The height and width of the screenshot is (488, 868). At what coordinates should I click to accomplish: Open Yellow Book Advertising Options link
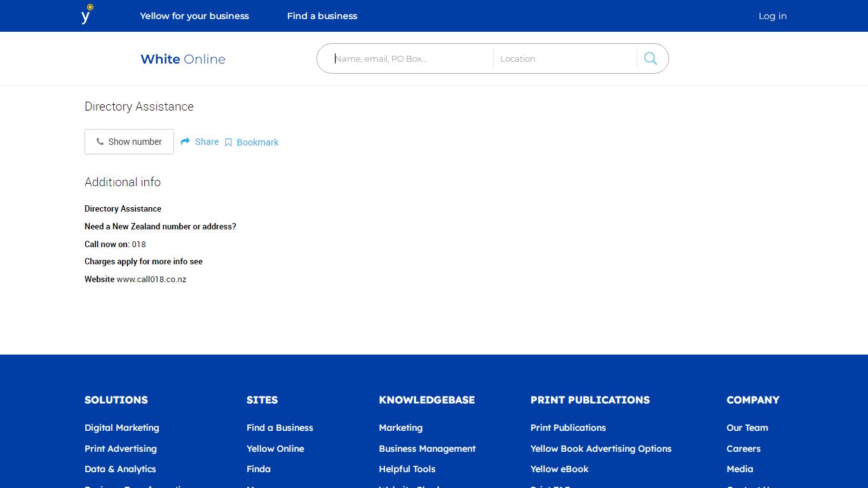coord(601,449)
